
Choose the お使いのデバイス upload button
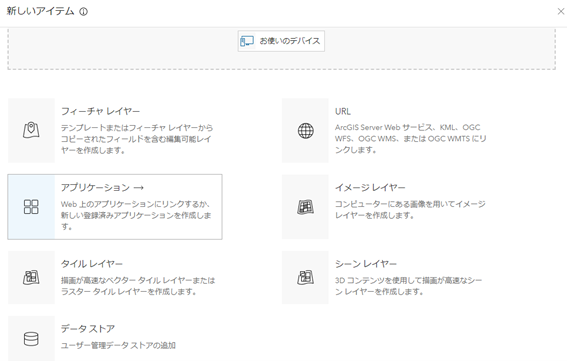pos(281,41)
